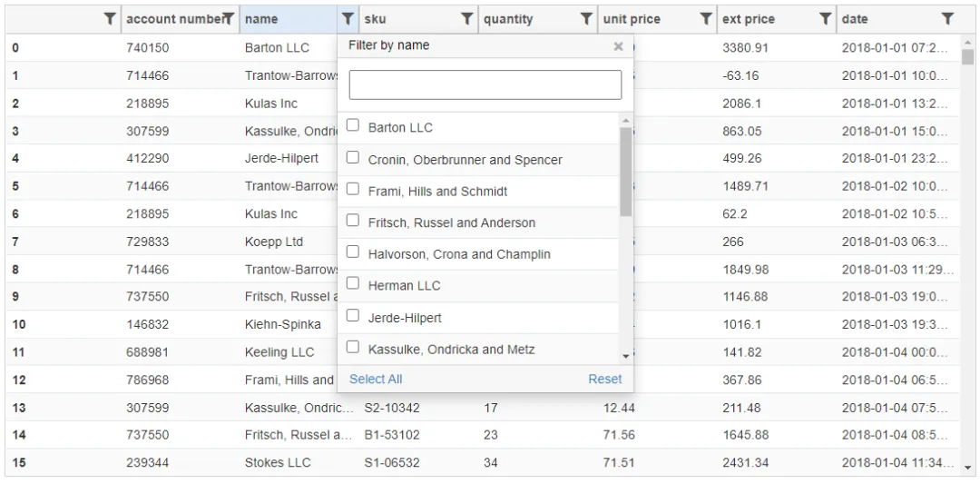Viewport: 980px width, 484px height.
Task: Check the Barton LLC checkbox
Action: tap(353, 127)
